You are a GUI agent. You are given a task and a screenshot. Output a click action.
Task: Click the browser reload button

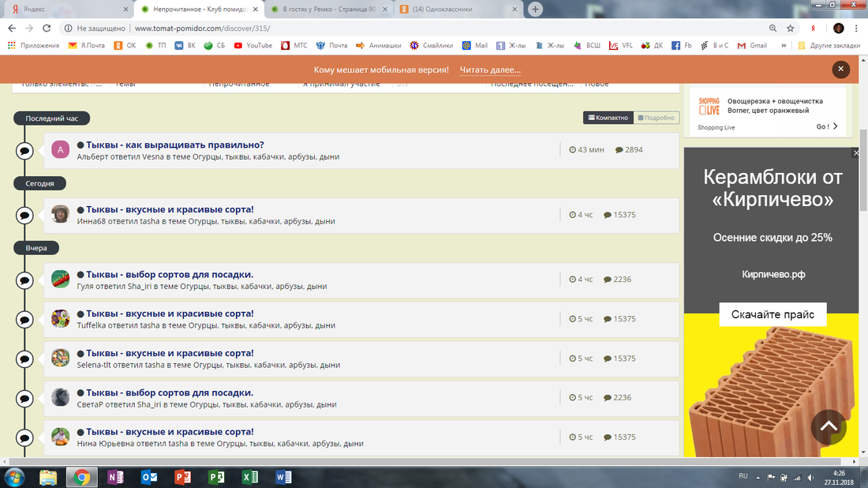(x=47, y=28)
